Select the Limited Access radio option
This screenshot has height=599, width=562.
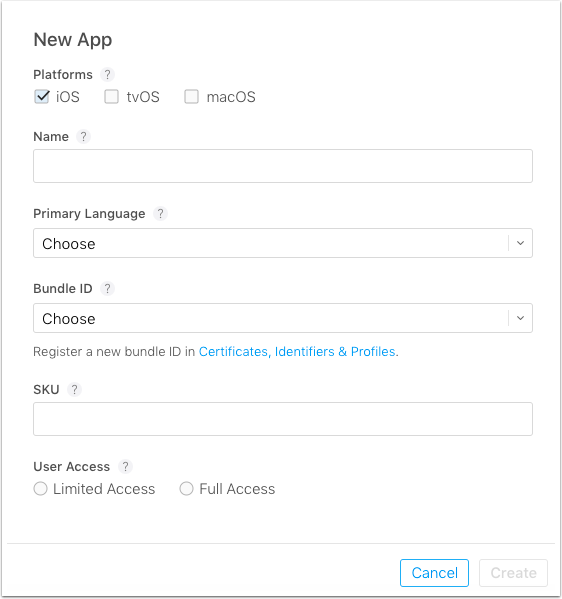coord(40,489)
